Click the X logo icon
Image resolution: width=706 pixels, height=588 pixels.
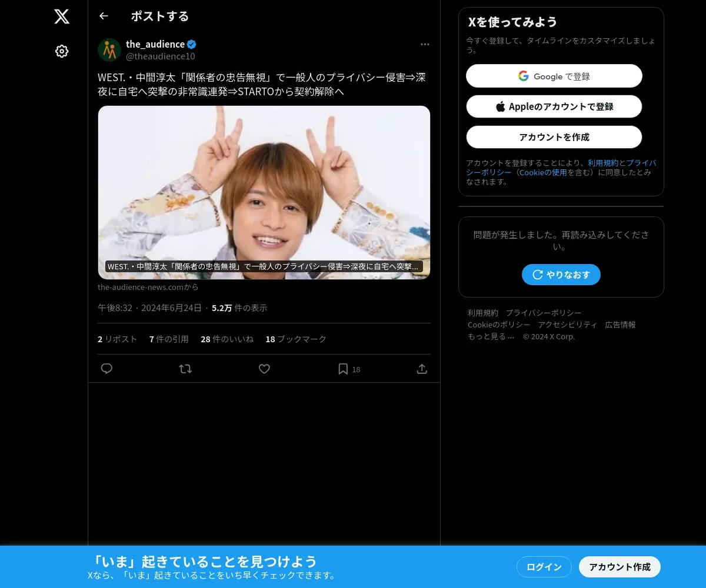(x=62, y=16)
